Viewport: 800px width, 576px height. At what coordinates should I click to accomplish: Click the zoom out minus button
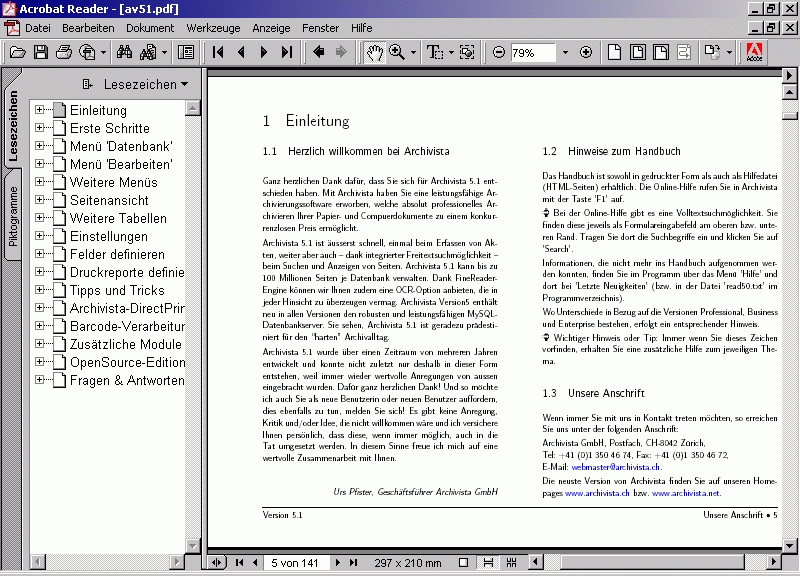(499, 52)
